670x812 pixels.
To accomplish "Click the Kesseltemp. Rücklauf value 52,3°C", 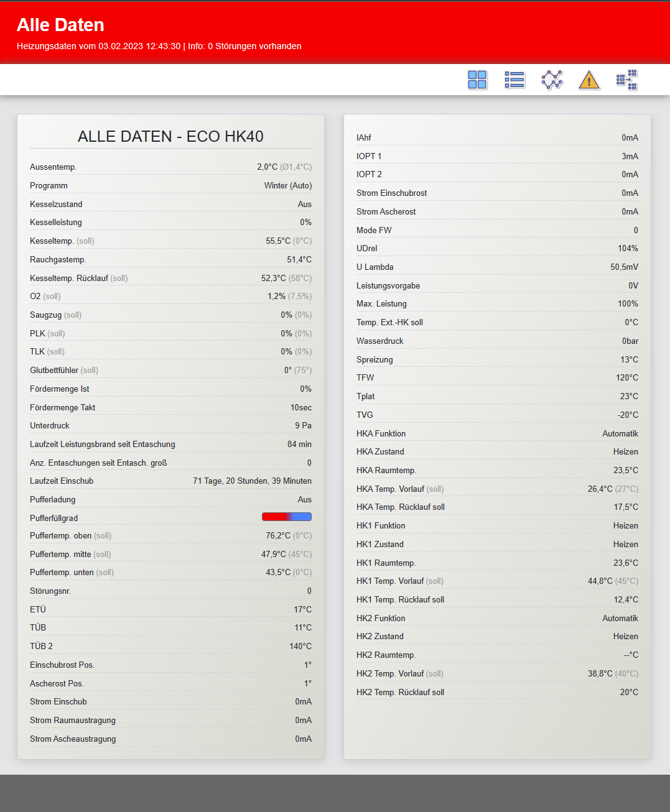I will 274,278.
